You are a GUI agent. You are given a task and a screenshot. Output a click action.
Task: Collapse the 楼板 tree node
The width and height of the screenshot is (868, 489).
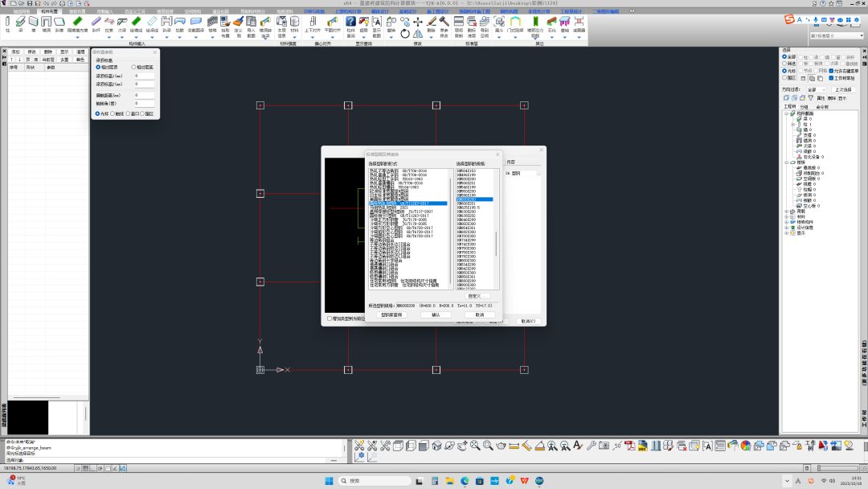click(x=786, y=162)
